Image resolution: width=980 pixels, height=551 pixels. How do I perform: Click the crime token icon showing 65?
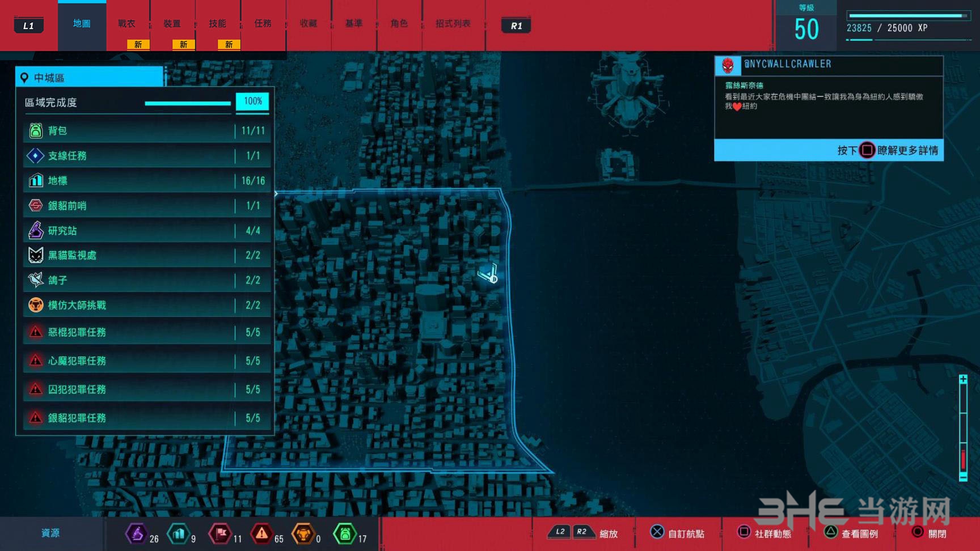click(x=261, y=533)
